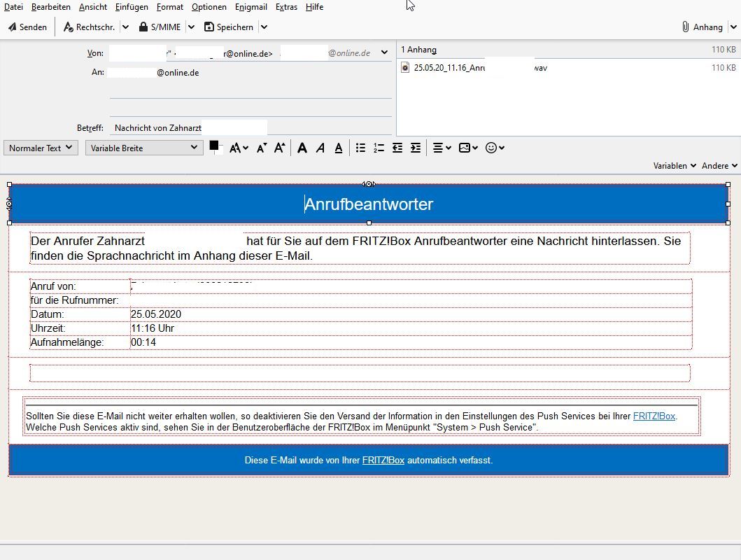
Task: Open the smiley emoticon dropdown
Action: click(x=495, y=148)
